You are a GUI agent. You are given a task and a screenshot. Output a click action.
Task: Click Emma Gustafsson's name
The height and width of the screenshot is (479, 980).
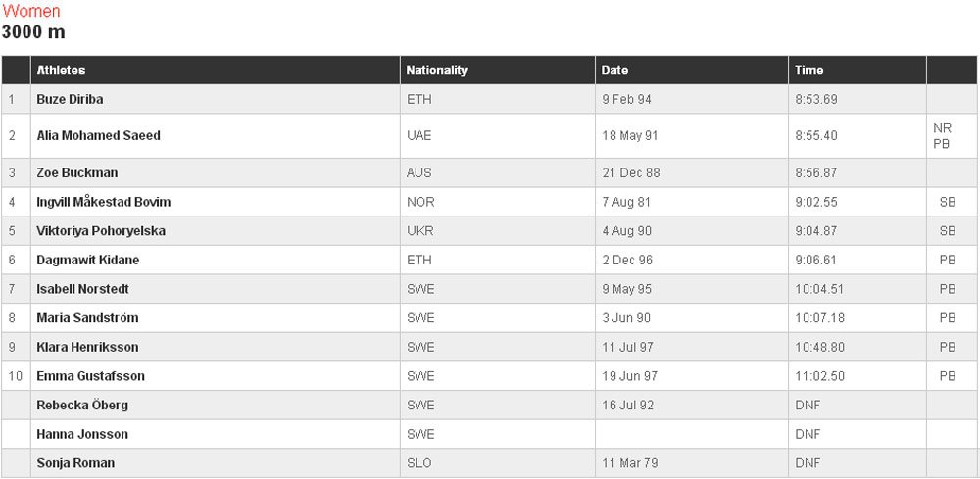click(90, 376)
